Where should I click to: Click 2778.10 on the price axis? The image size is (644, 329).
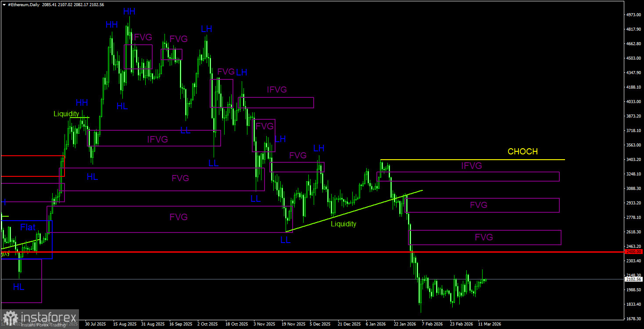633,218
